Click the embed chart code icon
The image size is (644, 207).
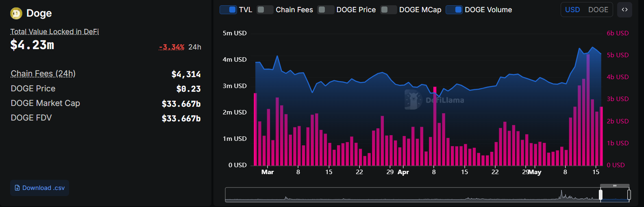point(624,10)
